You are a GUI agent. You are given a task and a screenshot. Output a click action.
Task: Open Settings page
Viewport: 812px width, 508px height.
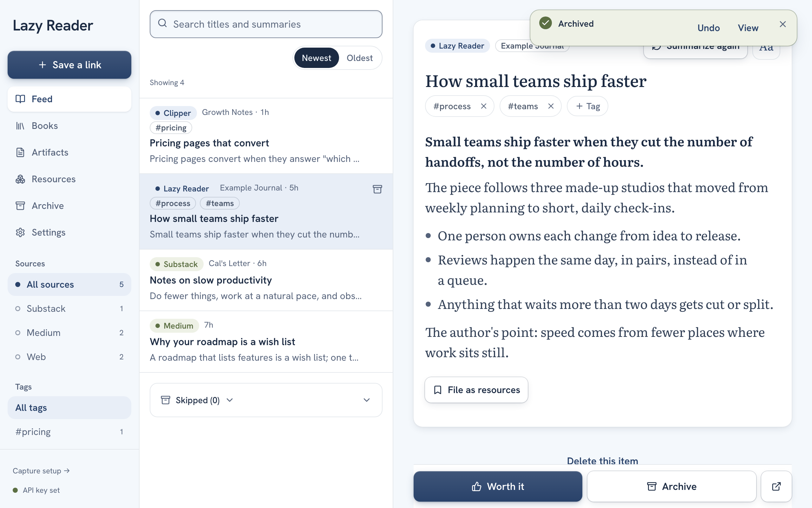pos(69,232)
